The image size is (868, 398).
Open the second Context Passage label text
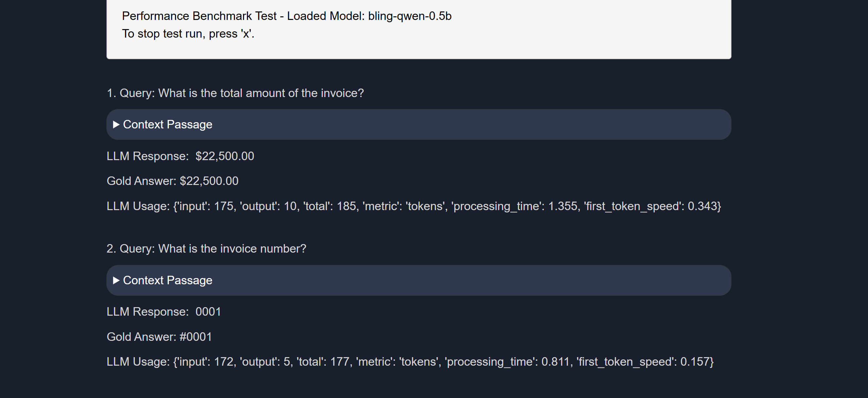[168, 280]
